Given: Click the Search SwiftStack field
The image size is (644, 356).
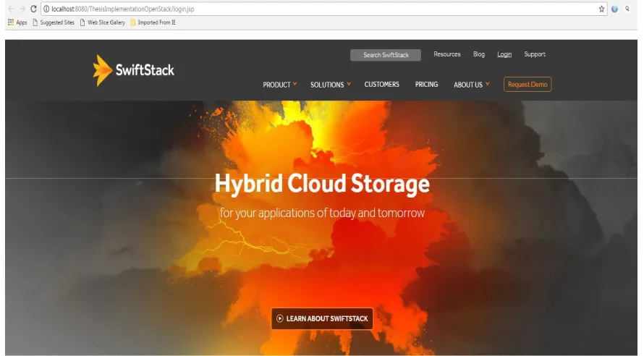Looking at the screenshot, I should point(386,55).
